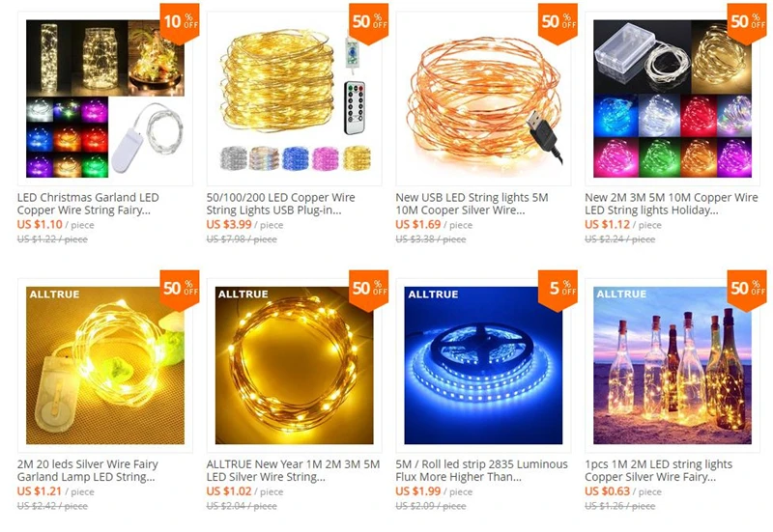773x532 pixels.
Task: Open 'New USB LED String lights 5M' title
Action: (472, 204)
